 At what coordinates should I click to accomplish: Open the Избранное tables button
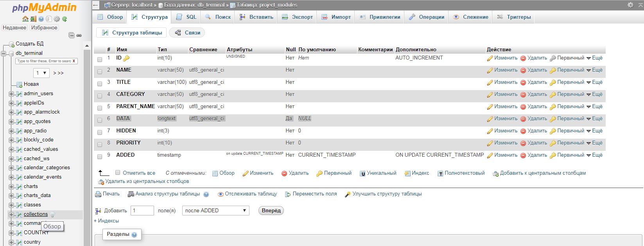tap(44, 28)
